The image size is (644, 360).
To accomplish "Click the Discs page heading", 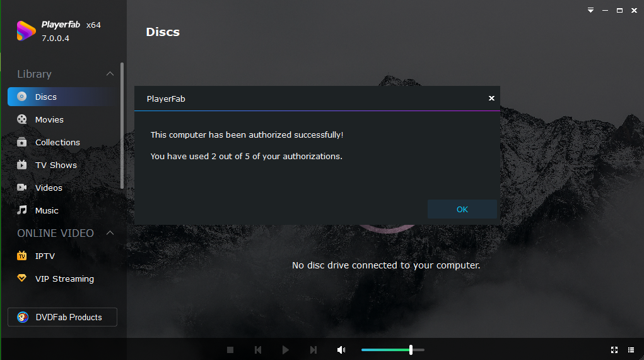I will click(x=163, y=32).
